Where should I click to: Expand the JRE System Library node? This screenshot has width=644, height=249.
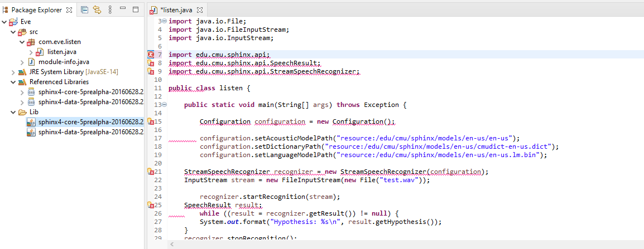pos(13,72)
